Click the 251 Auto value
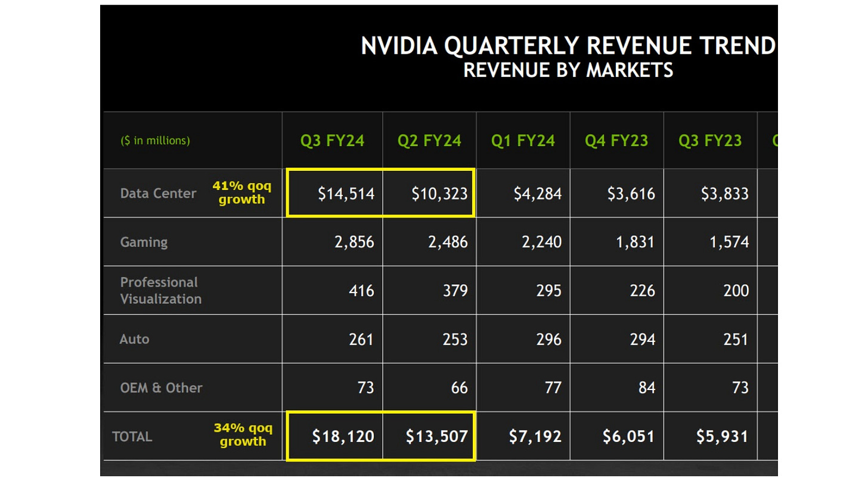 tap(736, 339)
